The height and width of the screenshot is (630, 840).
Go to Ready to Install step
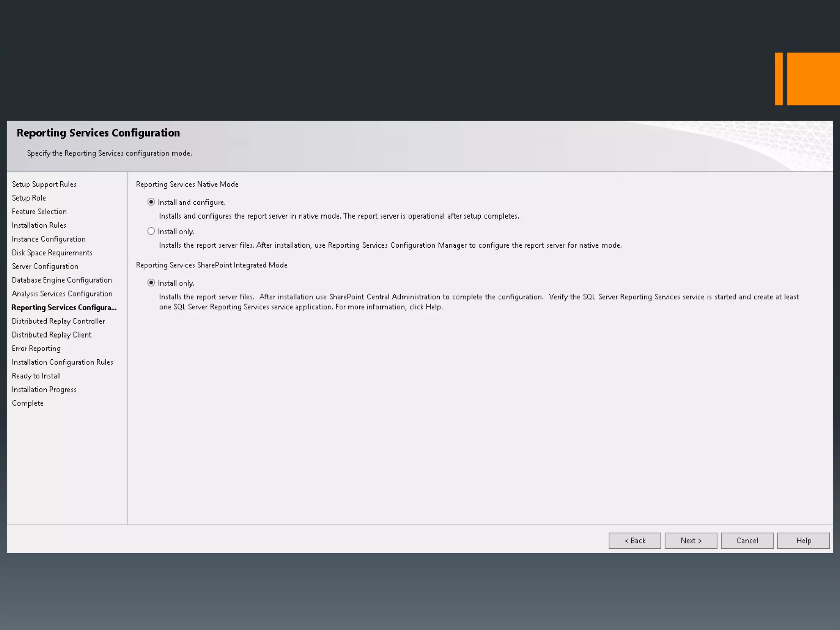pos(36,376)
